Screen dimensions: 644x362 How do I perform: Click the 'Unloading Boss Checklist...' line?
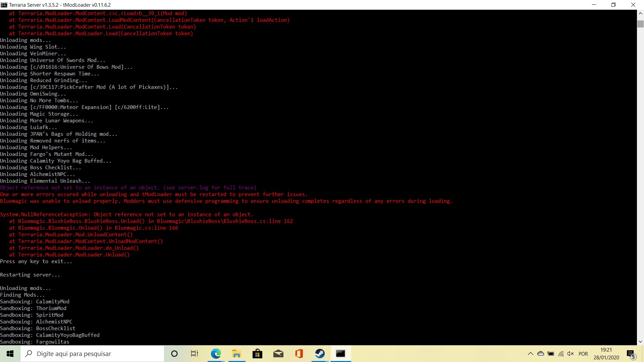41,168
